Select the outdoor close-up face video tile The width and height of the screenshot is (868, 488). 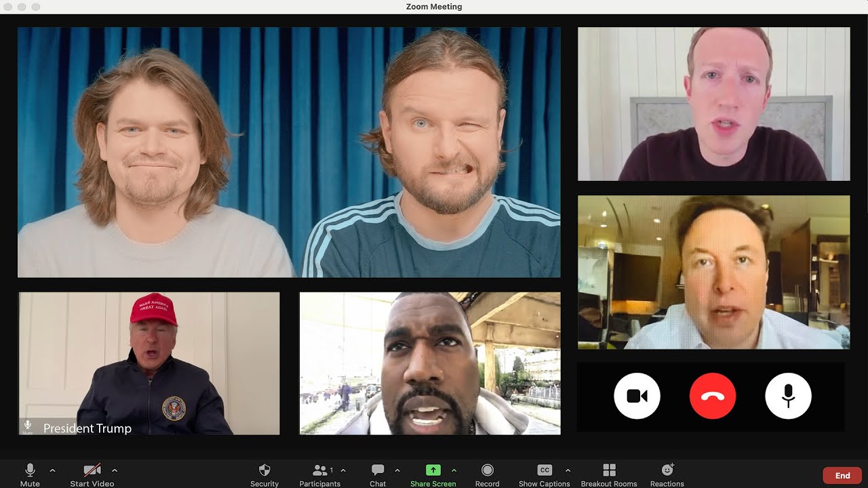(x=430, y=363)
